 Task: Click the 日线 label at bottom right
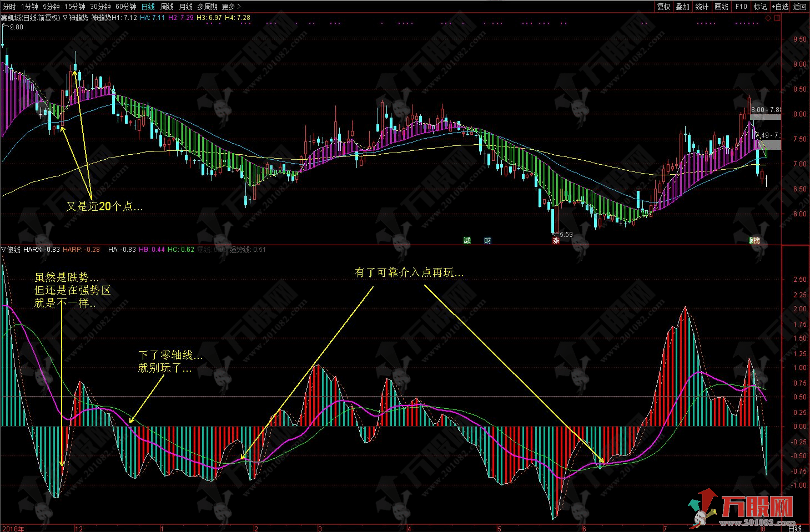[794, 528]
